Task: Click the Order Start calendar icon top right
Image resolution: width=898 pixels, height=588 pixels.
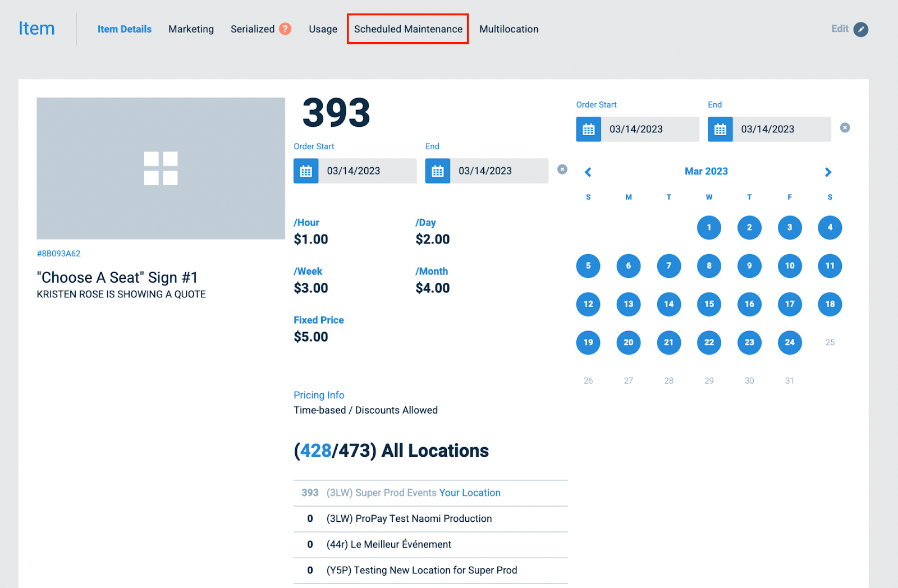Action: tap(588, 129)
